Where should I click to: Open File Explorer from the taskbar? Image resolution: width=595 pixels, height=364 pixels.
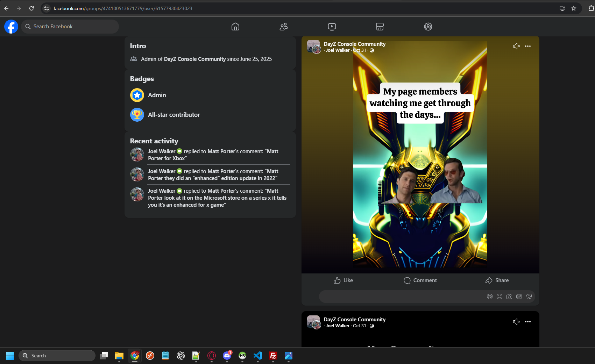119,356
